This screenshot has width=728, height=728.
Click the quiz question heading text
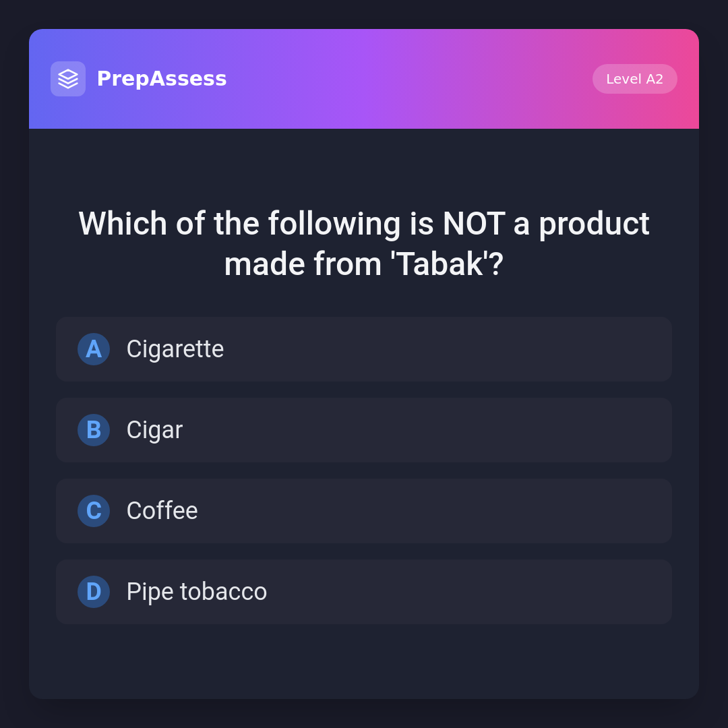pos(364,243)
